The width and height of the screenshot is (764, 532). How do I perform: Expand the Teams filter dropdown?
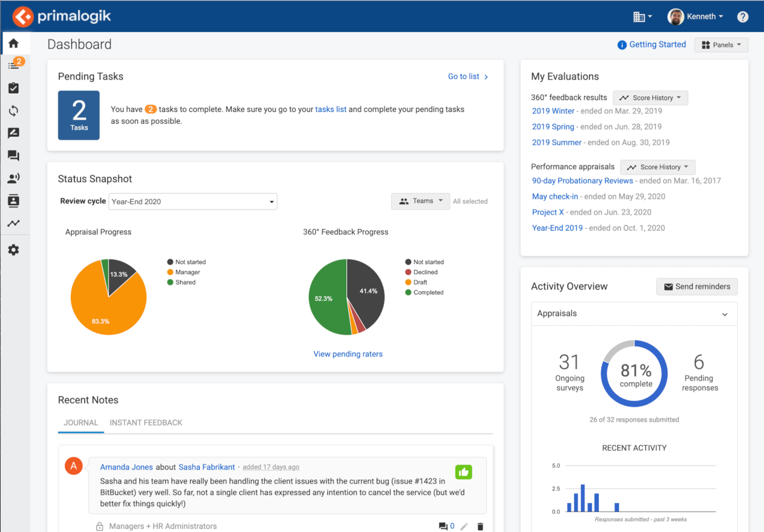tap(421, 201)
